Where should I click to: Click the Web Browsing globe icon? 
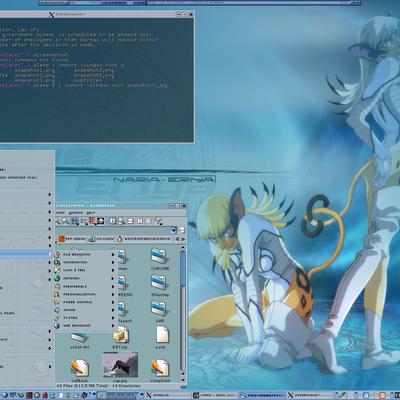click(57, 326)
